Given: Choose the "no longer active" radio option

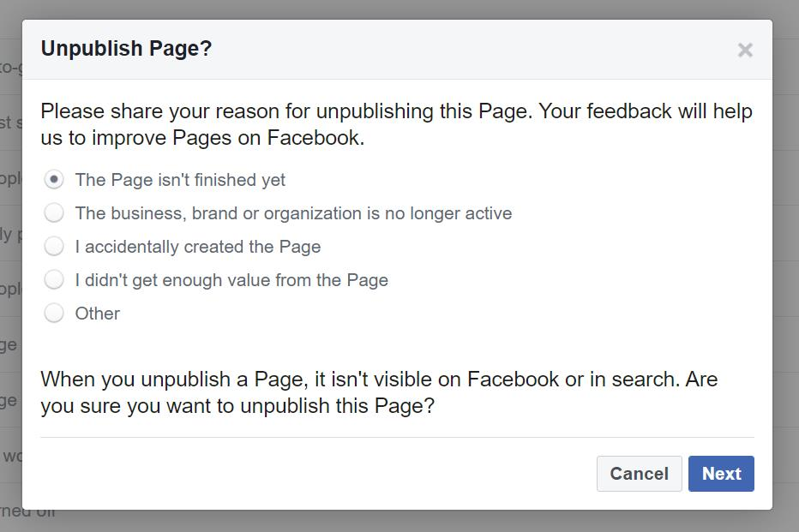Looking at the screenshot, I should tap(54, 212).
